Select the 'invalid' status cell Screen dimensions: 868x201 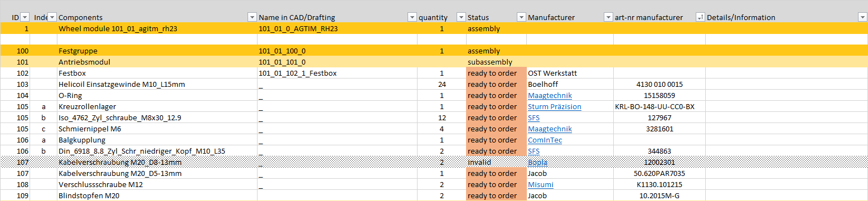click(496, 162)
